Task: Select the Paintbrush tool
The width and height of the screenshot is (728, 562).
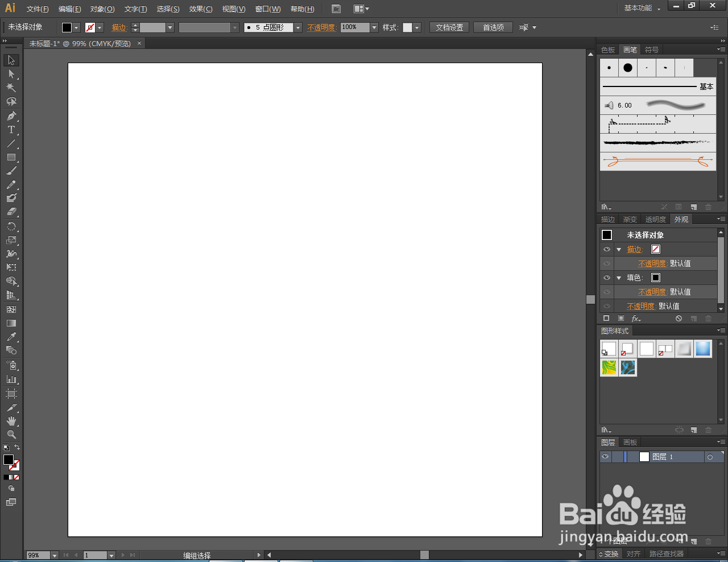Action: 11,171
